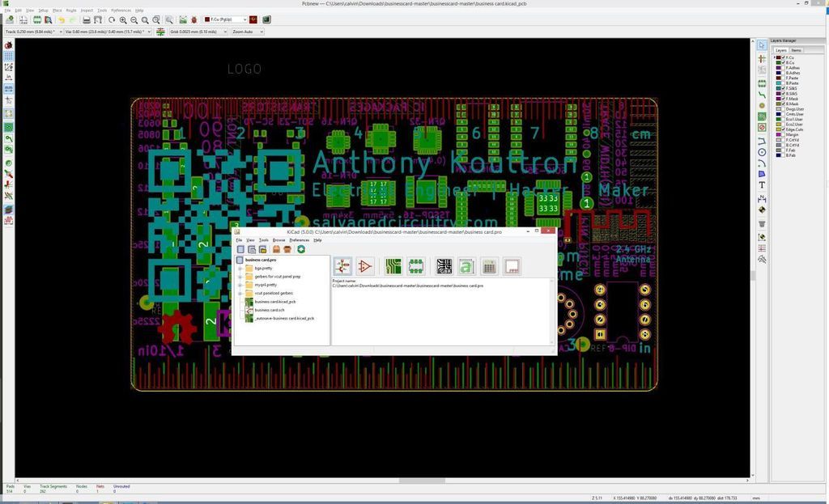Switch to the Items tab in Layers Manager
829x504 pixels.
(797, 50)
